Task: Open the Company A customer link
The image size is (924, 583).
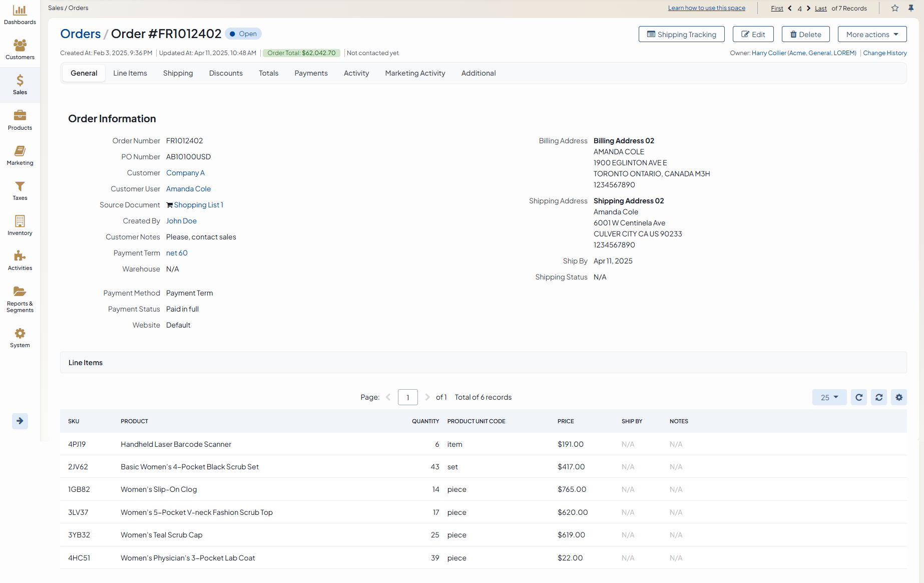Action: click(185, 173)
